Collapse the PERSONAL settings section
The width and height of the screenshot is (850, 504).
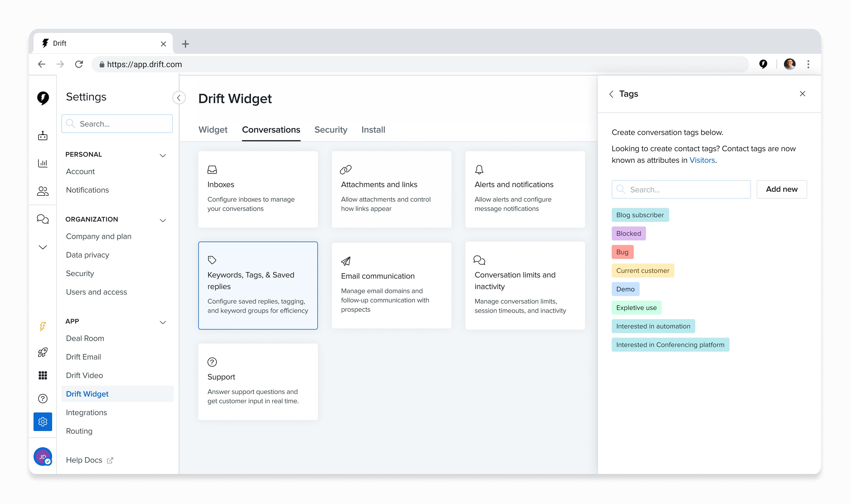[163, 155]
